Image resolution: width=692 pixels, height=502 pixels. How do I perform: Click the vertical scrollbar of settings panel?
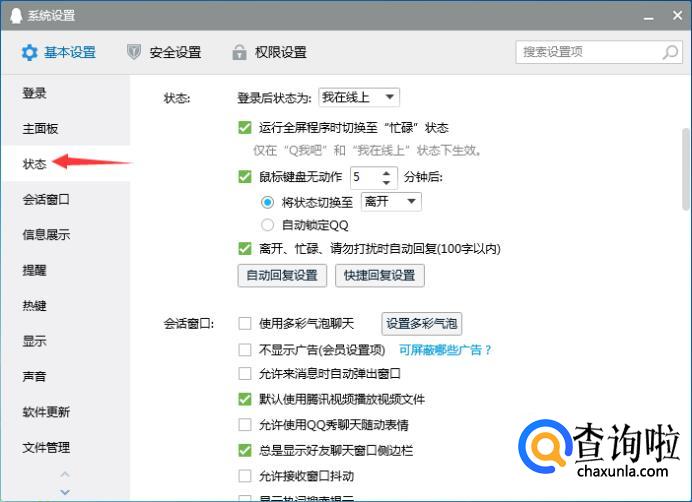click(686, 169)
